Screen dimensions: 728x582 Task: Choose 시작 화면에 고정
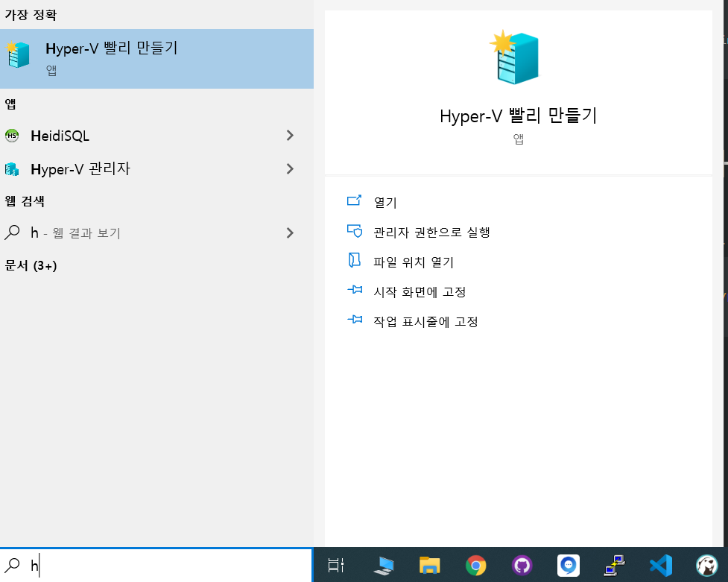(x=420, y=291)
